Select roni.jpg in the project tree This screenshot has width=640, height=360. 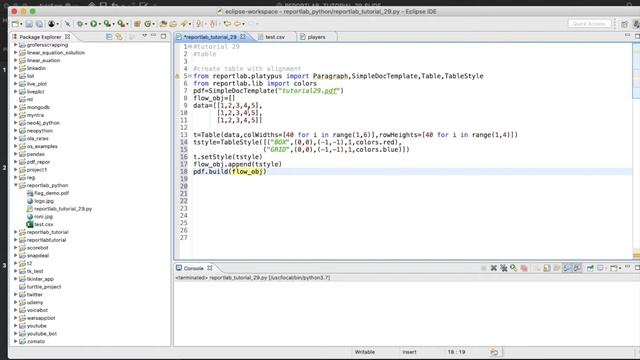coord(43,217)
